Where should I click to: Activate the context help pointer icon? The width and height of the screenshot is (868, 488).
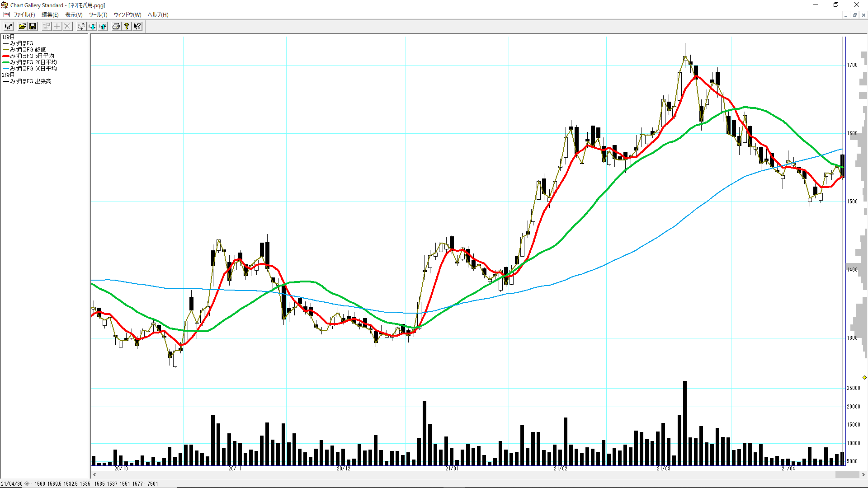click(x=137, y=26)
